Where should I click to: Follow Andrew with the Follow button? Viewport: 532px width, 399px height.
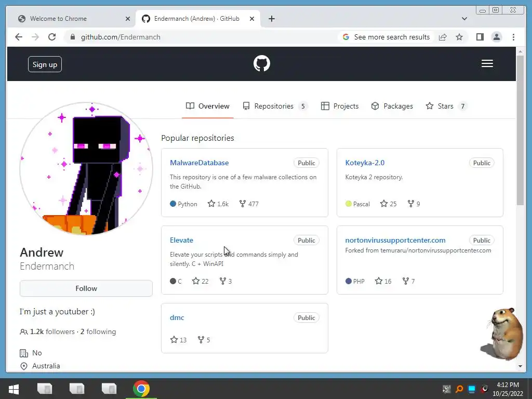pos(86,288)
